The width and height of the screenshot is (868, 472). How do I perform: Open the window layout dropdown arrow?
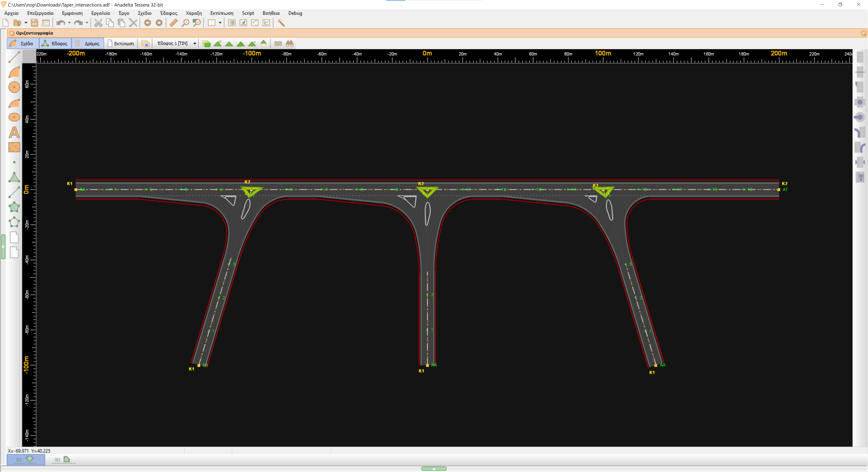coord(220,23)
